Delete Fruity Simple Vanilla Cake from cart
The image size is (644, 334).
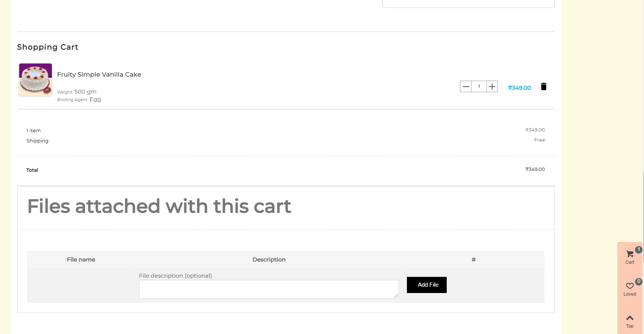click(x=543, y=86)
